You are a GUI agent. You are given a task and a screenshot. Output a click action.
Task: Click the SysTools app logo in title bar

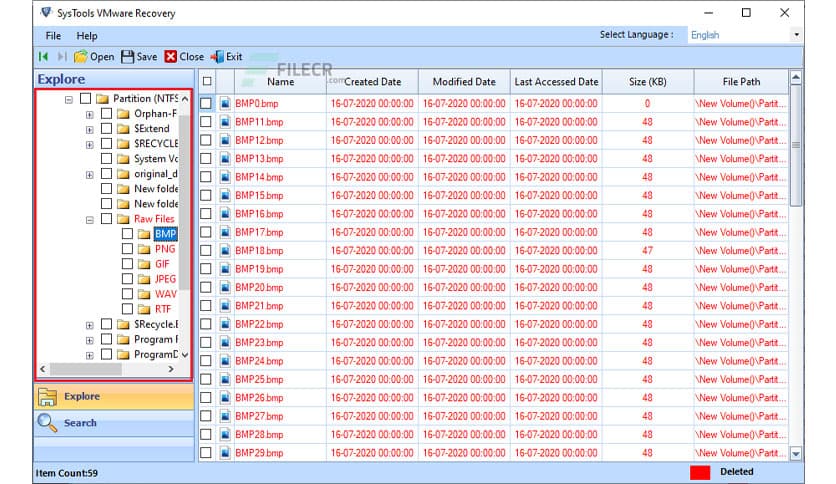click(x=46, y=12)
